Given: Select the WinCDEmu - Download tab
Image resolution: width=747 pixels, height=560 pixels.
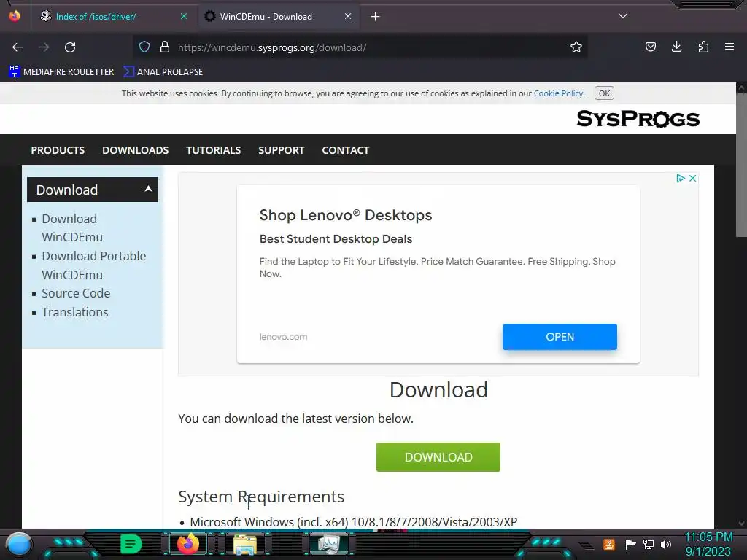Looking at the screenshot, I should tap(279, 17).
